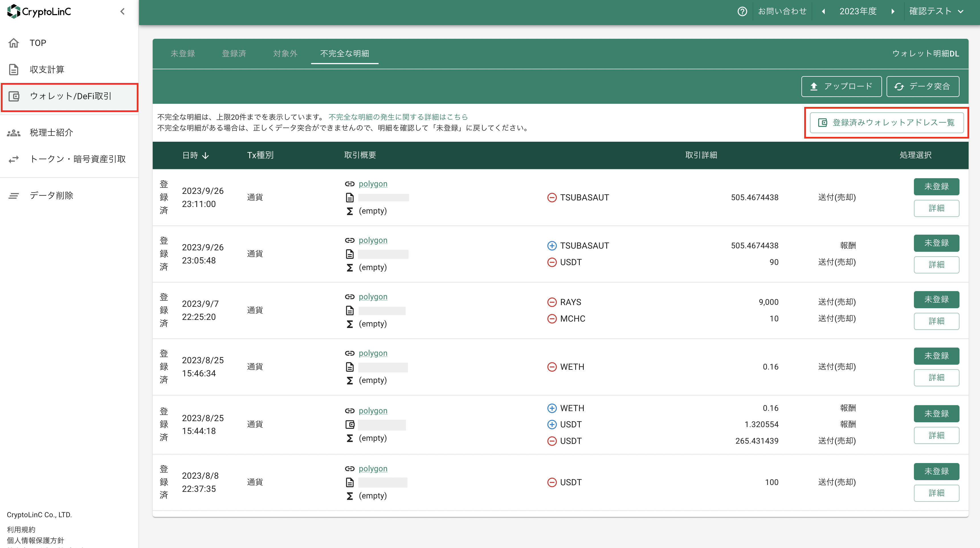
Task: Set 2023/9/7 row to 未登録
Action: (x=936, y=300)
